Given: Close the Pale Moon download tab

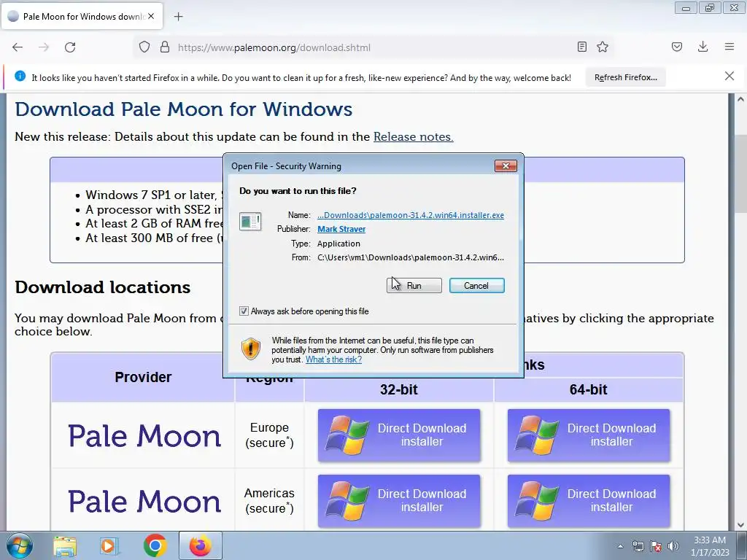Looking at the screenshot, I should (x=151, y=16).
